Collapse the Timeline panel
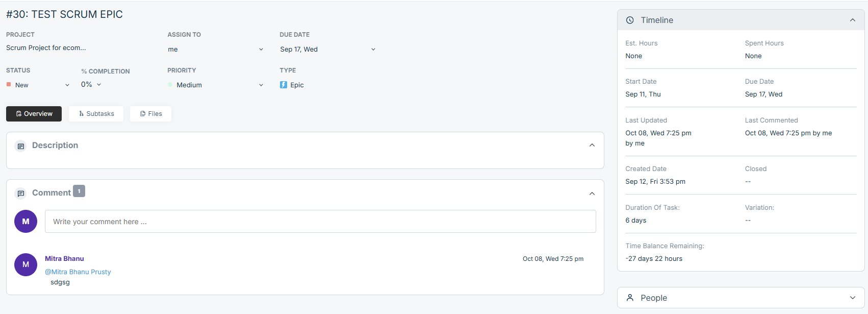The width and height of the screenshot is (868, 314). 852,20
